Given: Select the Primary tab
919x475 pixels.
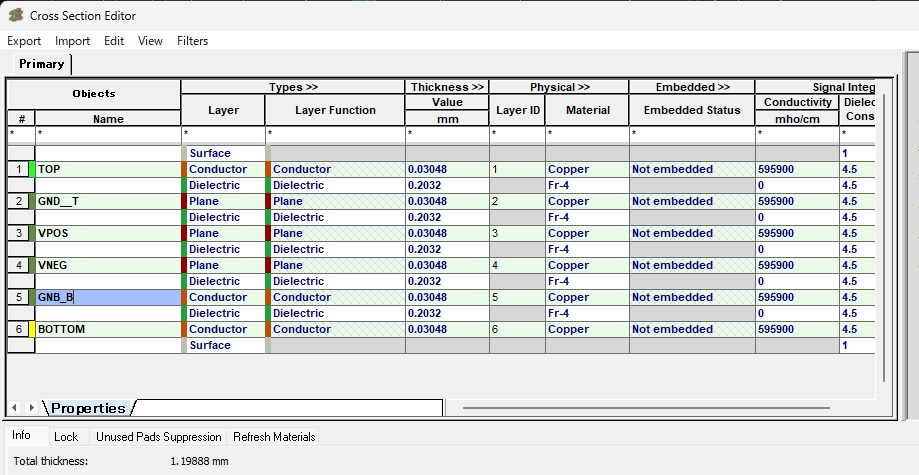Looking at the screenshot, I should [42, 64].
